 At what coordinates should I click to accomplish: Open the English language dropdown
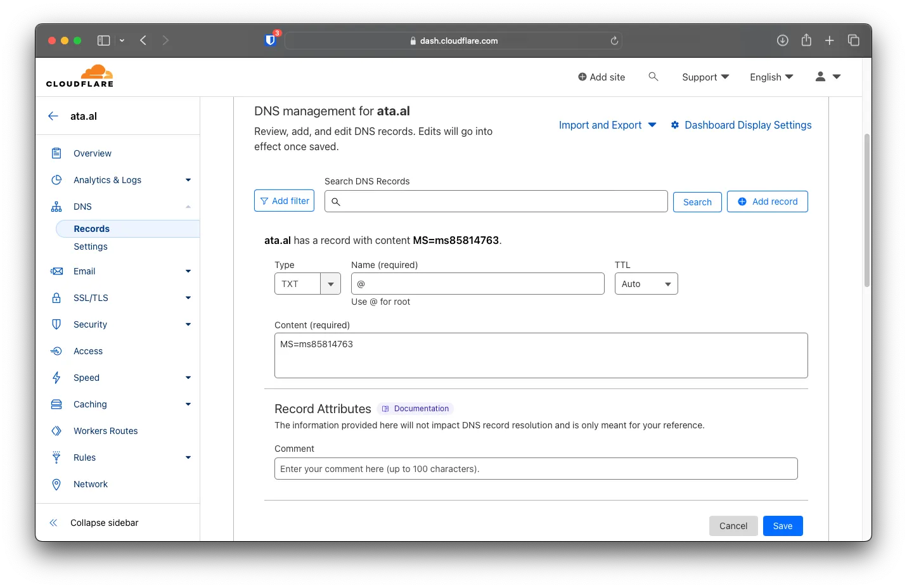(x=771, y=77)
